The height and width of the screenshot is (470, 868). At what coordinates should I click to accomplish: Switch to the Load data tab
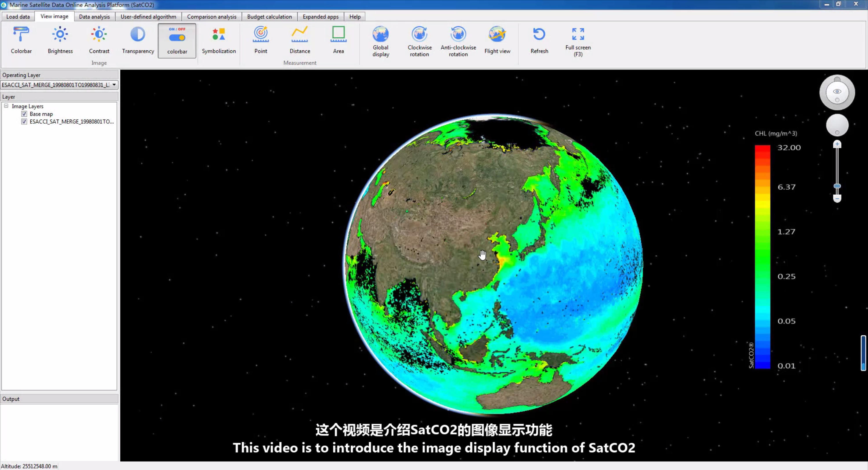18,17
